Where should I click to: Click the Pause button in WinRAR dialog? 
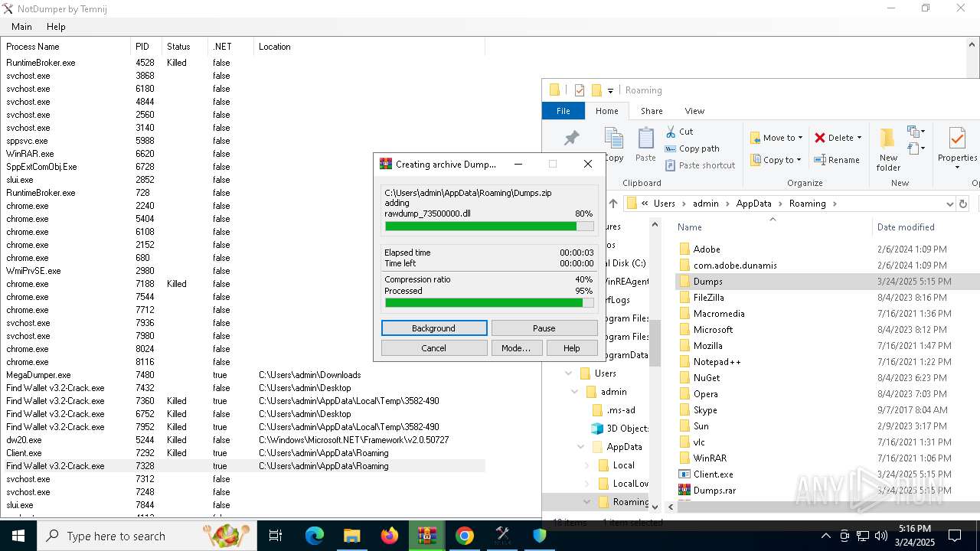coord(544,328)
